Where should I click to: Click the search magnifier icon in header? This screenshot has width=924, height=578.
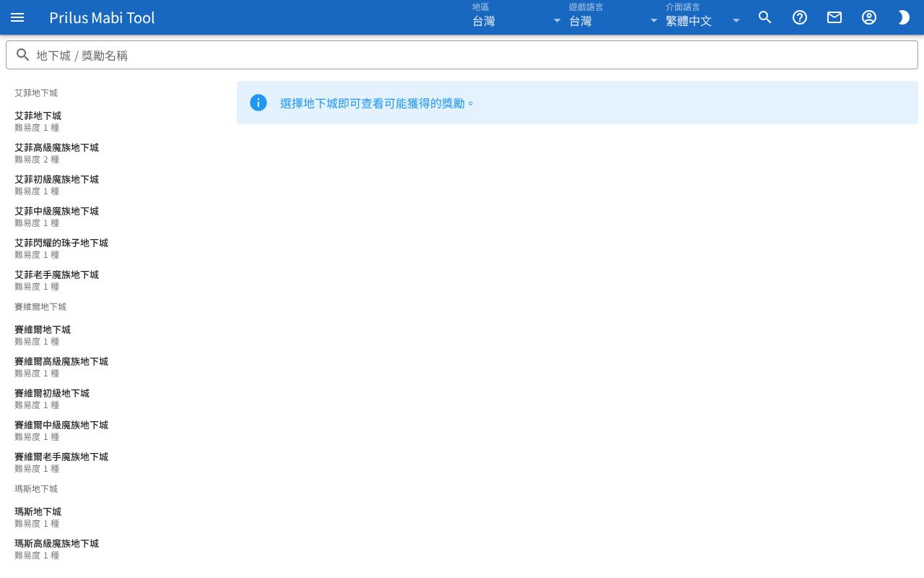click(765, 17)
